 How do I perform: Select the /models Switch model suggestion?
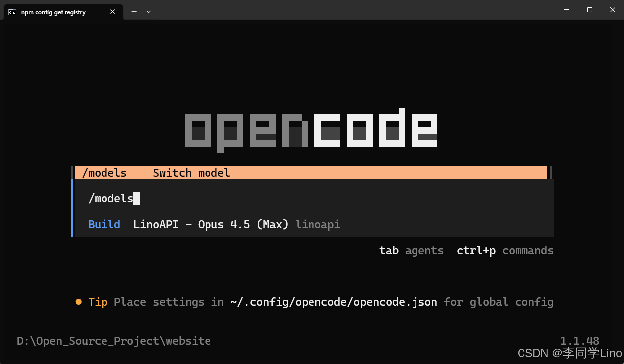click(x=311, y=173)
